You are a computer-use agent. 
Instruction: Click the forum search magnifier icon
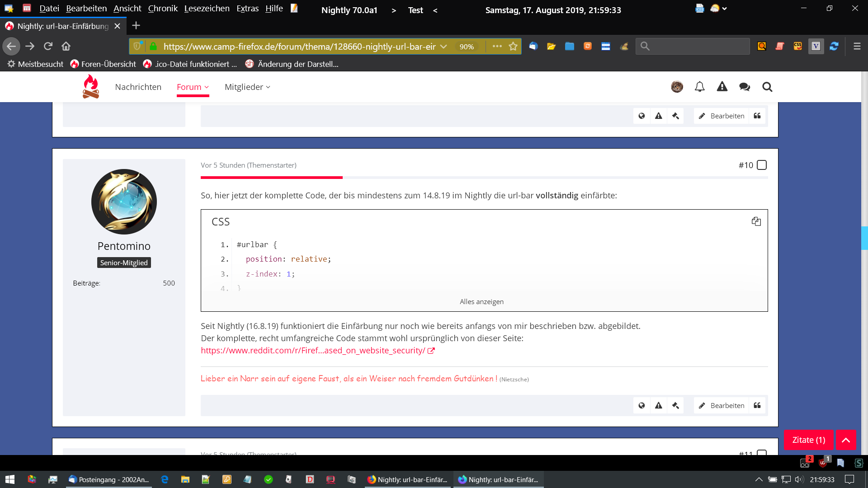[x=767, y=87]
